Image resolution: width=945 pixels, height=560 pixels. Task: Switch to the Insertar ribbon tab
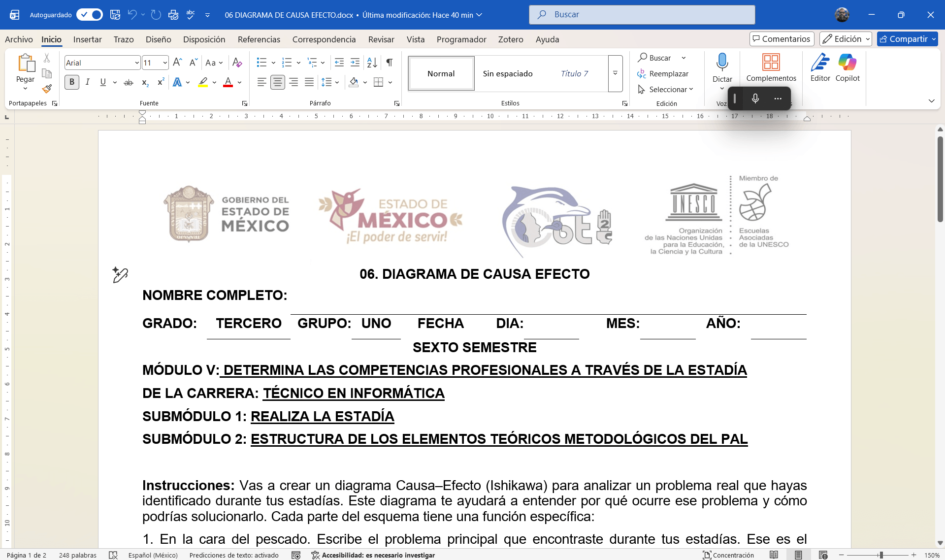[88, 39]
